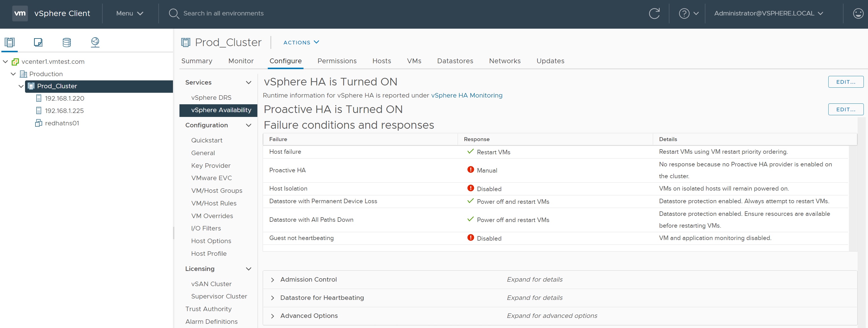Open the Hosts and Clusters inventory view icon
Screen dimensions: 868x328
[10, 42]
